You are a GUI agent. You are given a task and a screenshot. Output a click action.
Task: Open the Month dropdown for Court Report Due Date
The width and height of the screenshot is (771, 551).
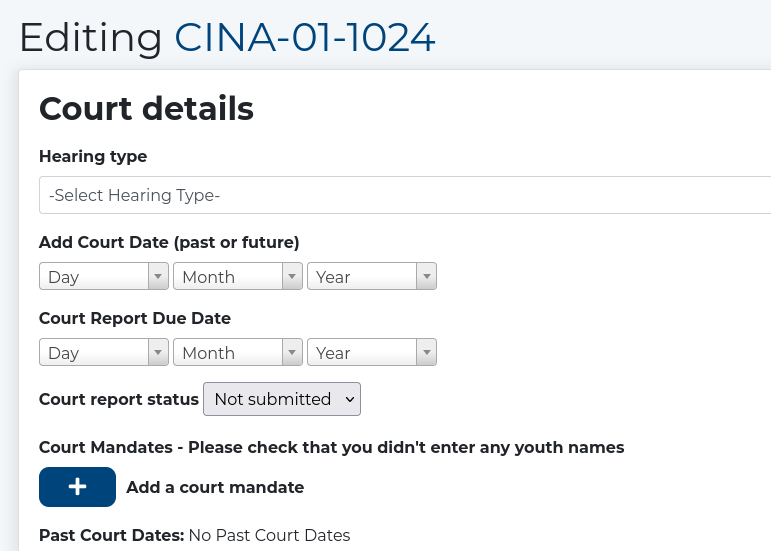237,352
